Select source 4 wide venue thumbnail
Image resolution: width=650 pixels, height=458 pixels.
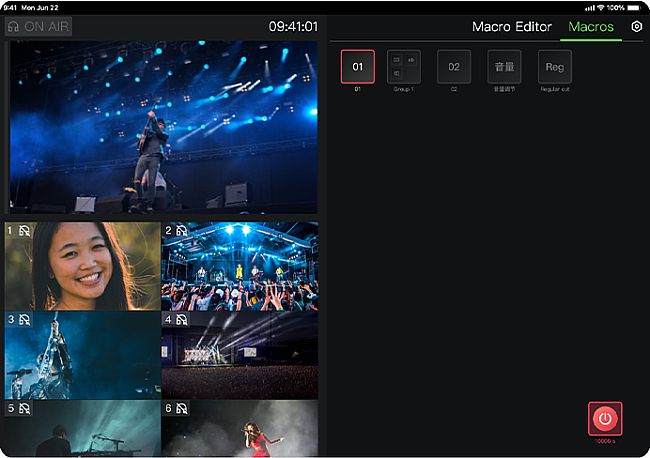[x=240, y=355]
